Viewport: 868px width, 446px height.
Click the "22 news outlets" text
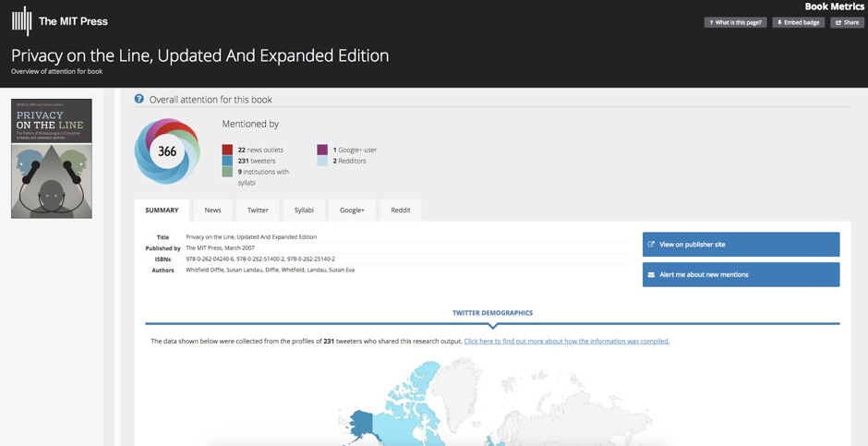coord(260,150)
